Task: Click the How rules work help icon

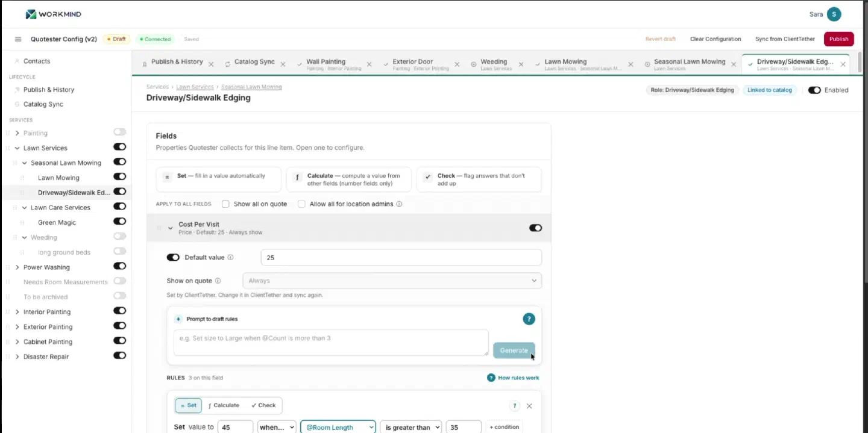Action: 491,378
